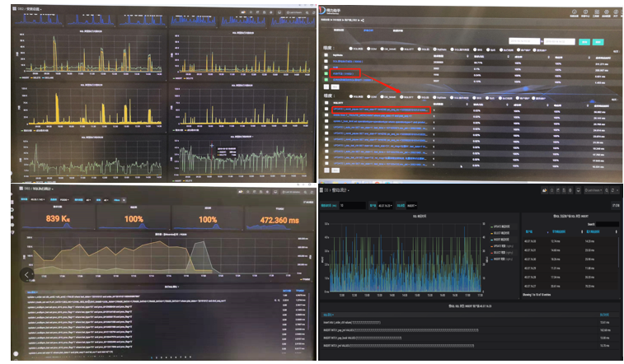Click add-panel icon in SQL执行统计 dashboard
This screenshot has height=364, width=624.
[x=241, y=192]
